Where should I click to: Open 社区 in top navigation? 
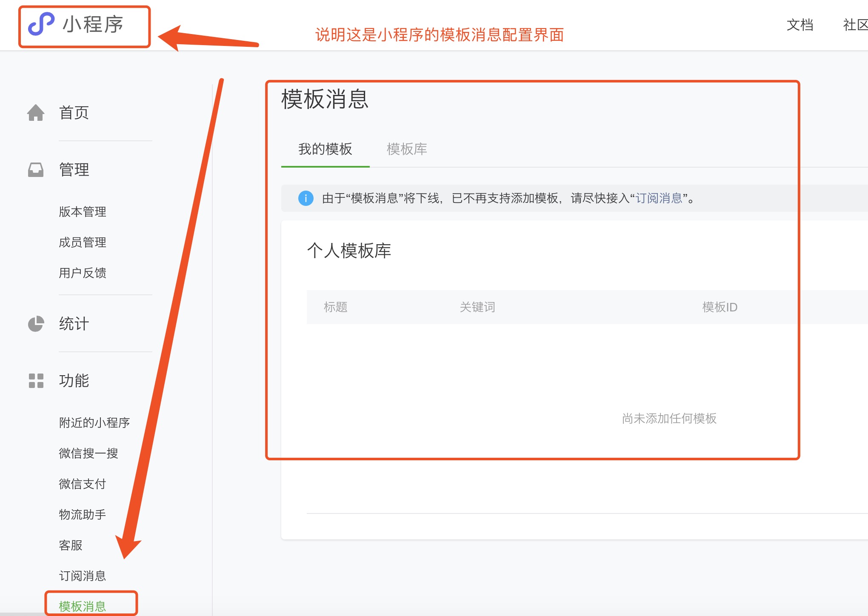[x=855, y=25]
